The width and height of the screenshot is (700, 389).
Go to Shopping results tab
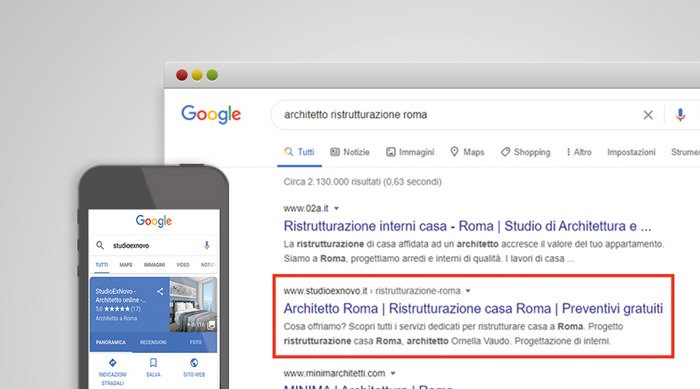pos(525,152)
